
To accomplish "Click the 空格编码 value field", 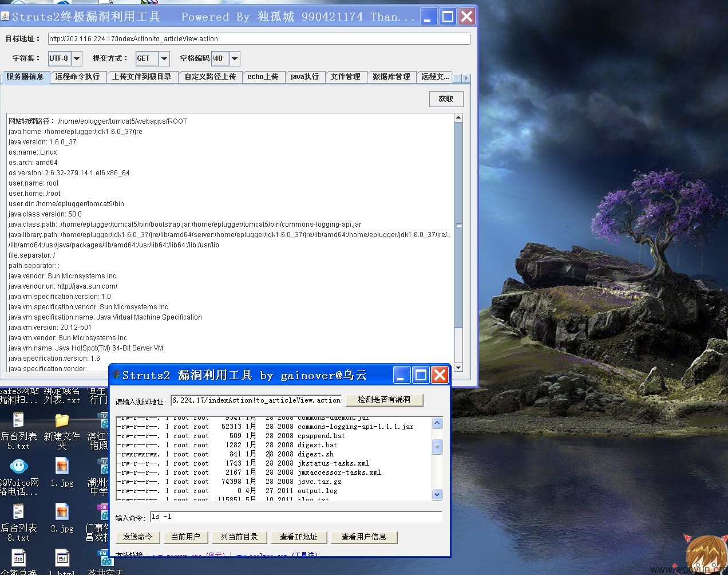I will [220, 58].
